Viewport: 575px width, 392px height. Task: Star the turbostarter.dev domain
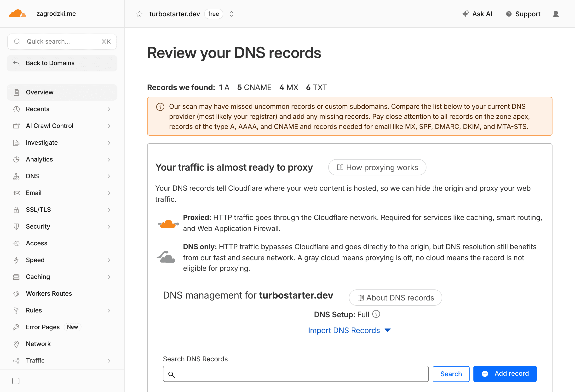click(139, 14)
